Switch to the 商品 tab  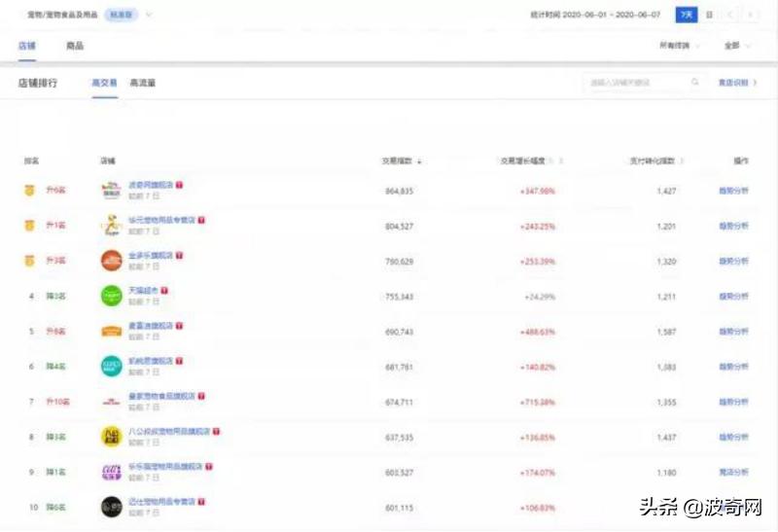pyautogui.click(x=75, y=46)
